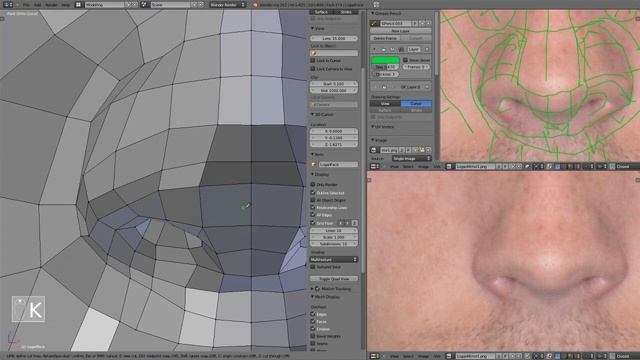The width and height of the screenshot is (640, 360).
Task: Toggle the Outline Selected checkbox
Action: tap(313, 193)
